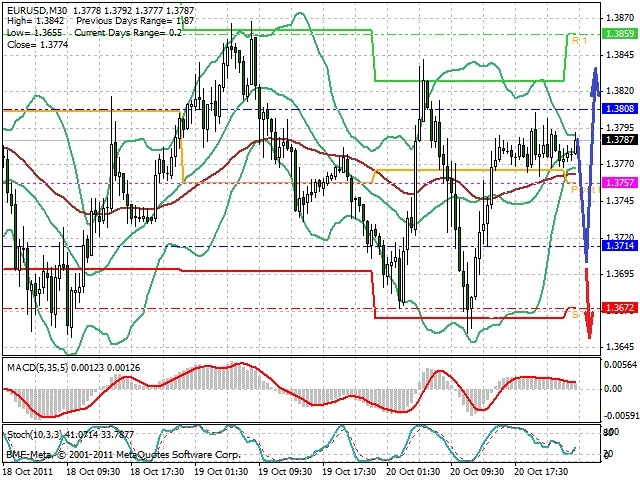640x480 pixels.
Task: Click the EURUSD,M30 chart title text
Action: [33, 10]
